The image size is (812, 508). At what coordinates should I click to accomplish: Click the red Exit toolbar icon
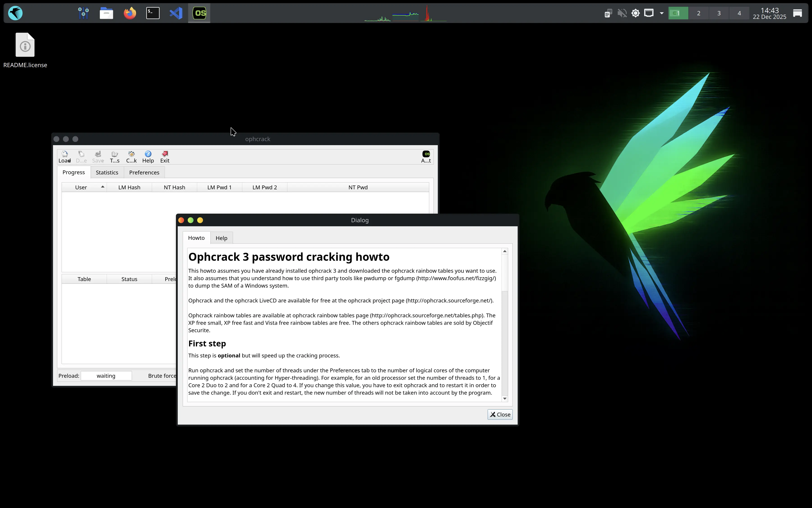[165, 157]
